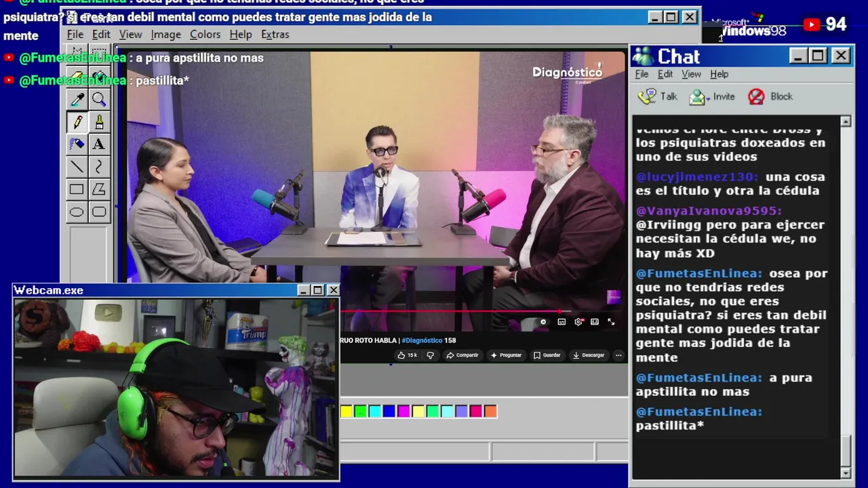The image size is (868, 488).
Task: Select the Brush tool in Paint
Action: tap(100, 122)
